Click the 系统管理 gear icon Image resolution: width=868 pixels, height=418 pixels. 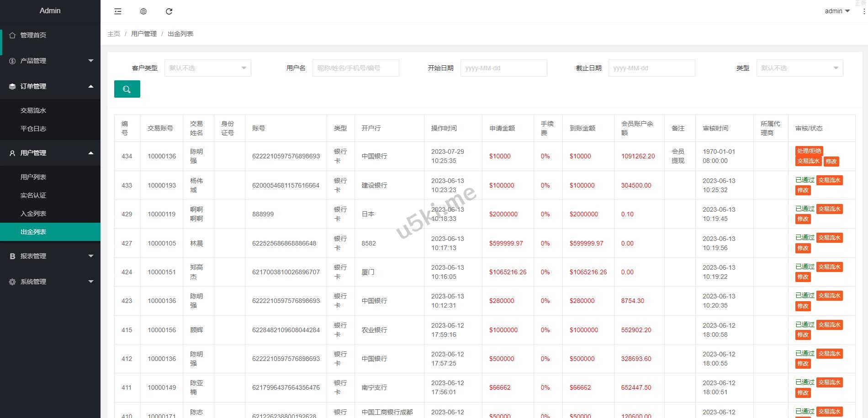(x=12, y=282)
